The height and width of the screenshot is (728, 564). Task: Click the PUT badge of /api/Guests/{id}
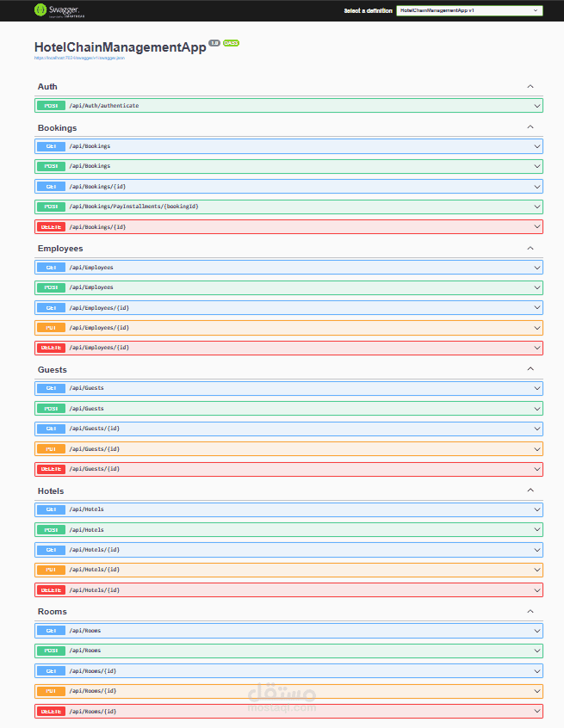point(51,449)
